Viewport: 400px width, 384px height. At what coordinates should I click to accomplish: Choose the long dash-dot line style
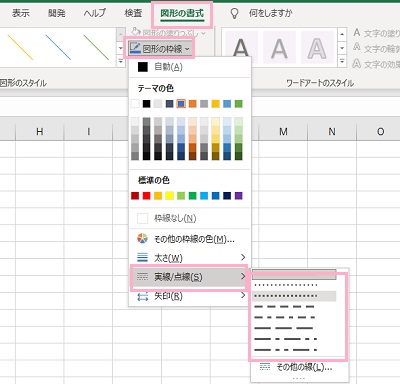[x=294, y=339]
